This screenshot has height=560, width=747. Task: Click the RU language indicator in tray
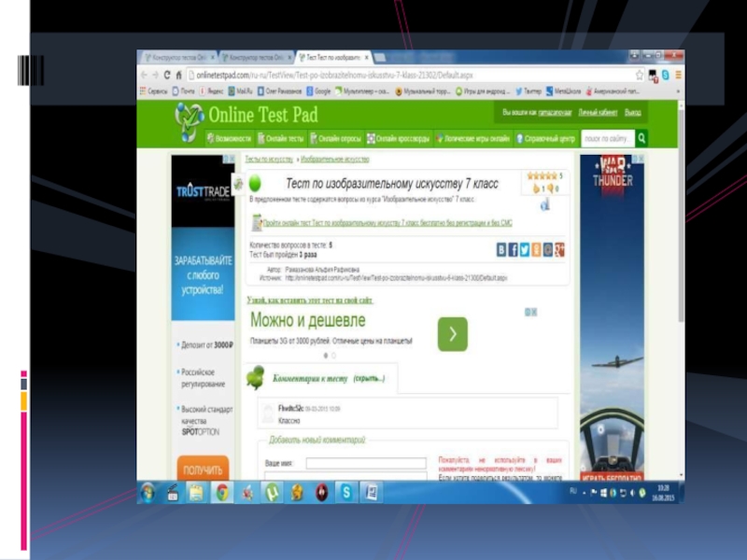(573, 491)
